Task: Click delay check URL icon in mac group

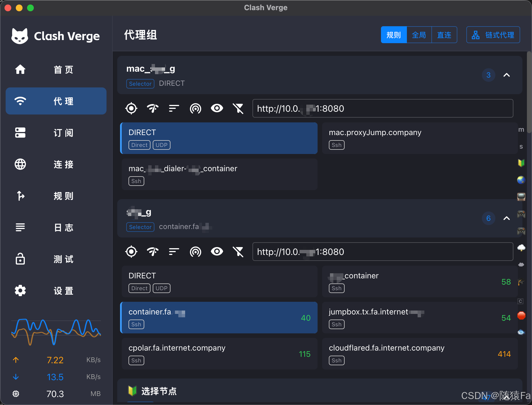Action: (196, 108)
